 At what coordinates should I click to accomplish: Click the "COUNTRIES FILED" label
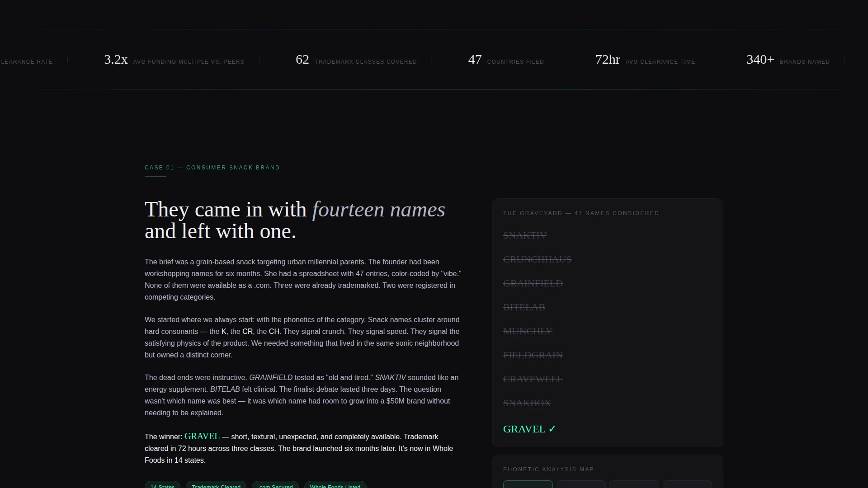(515, 62)
